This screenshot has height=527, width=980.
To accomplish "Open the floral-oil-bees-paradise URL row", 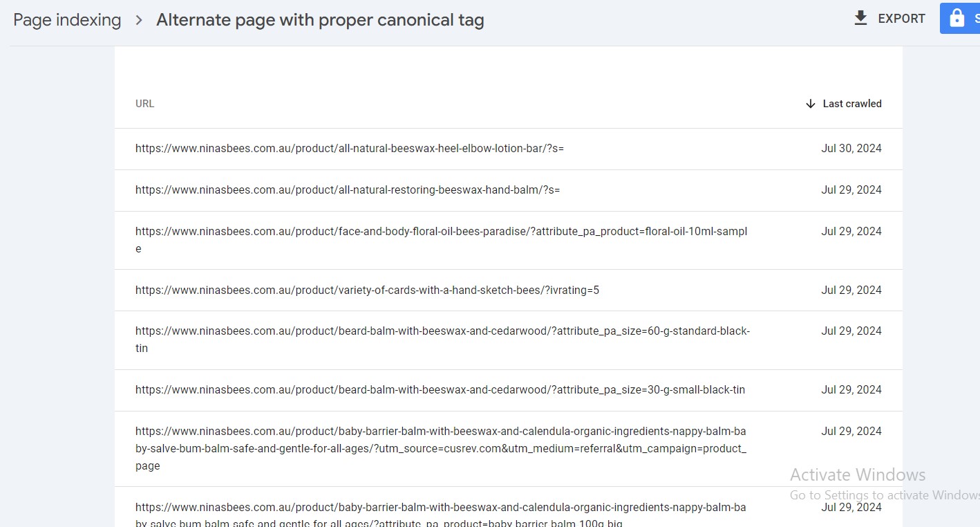I will click(509, 240).
